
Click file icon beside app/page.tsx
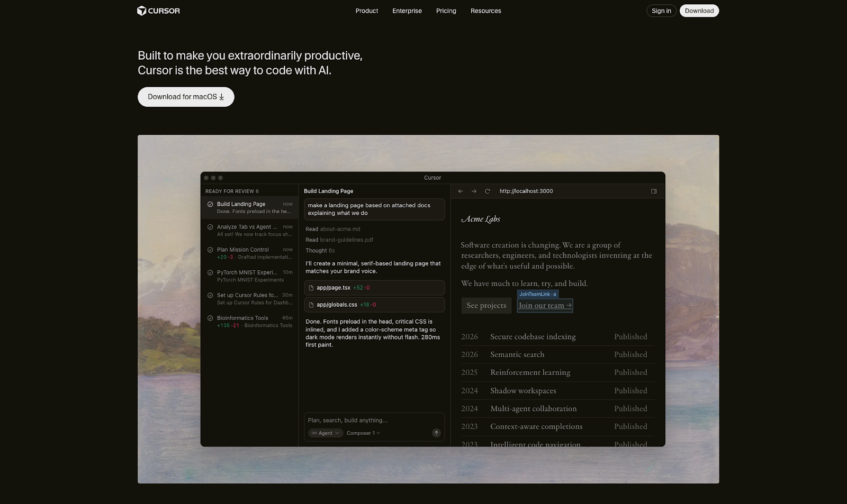pos(311,288)
